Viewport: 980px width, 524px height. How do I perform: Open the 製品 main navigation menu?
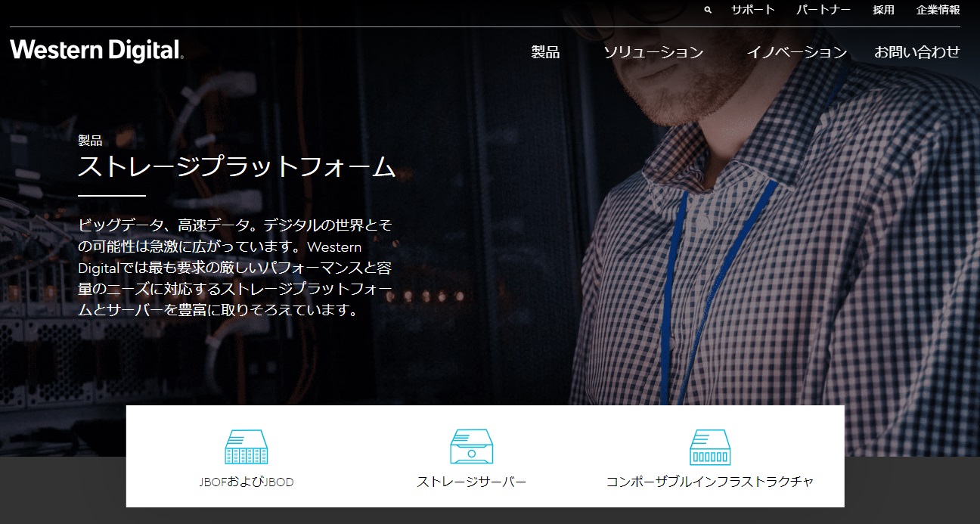click(545, 52)
